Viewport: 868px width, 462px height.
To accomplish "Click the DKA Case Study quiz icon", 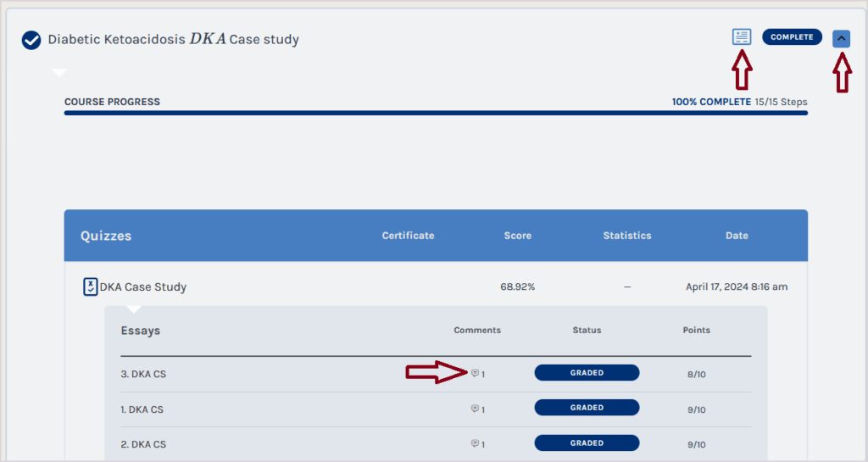I will click(x=90, y=287).
